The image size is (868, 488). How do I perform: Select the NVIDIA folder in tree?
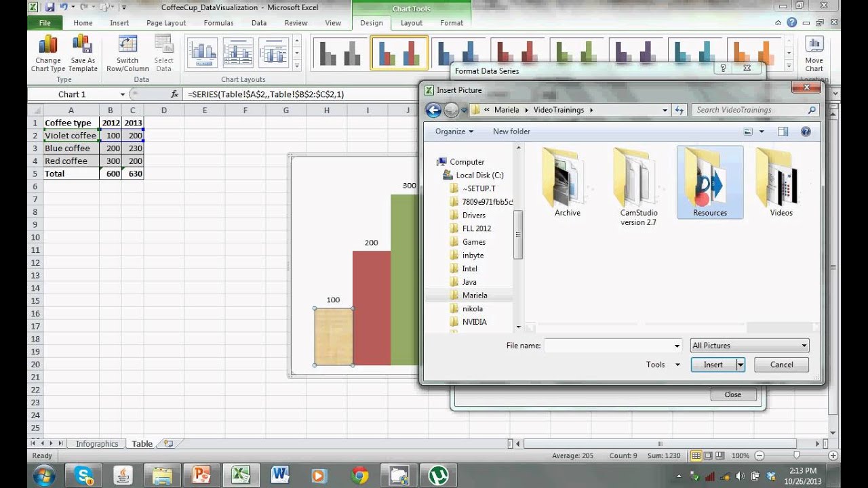pyautogui.click(x=475, y=322)
